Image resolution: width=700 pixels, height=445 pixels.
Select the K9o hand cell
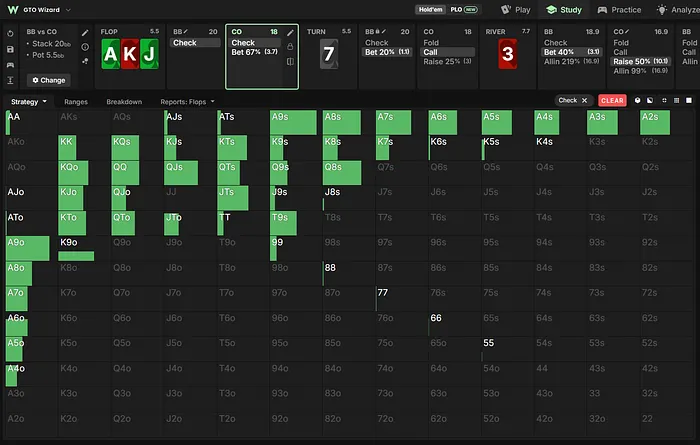tap(84, 249)
